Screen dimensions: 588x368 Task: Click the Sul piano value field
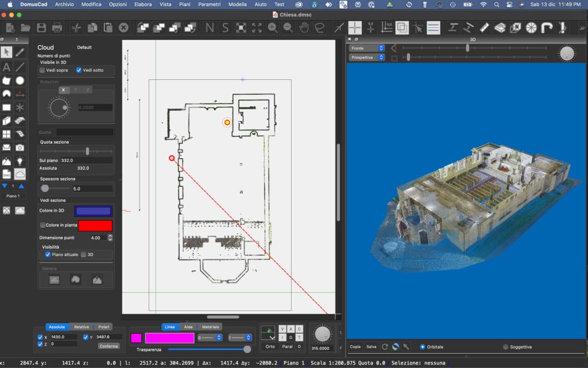(x=86, y=160)
